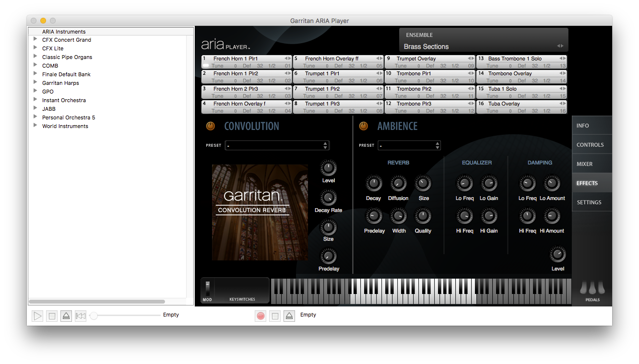Click the Reverb Diffusion knob
Image resolution: width=639 pixels, height=364 pixels.
pyautogui.click(x=398, y=183)
